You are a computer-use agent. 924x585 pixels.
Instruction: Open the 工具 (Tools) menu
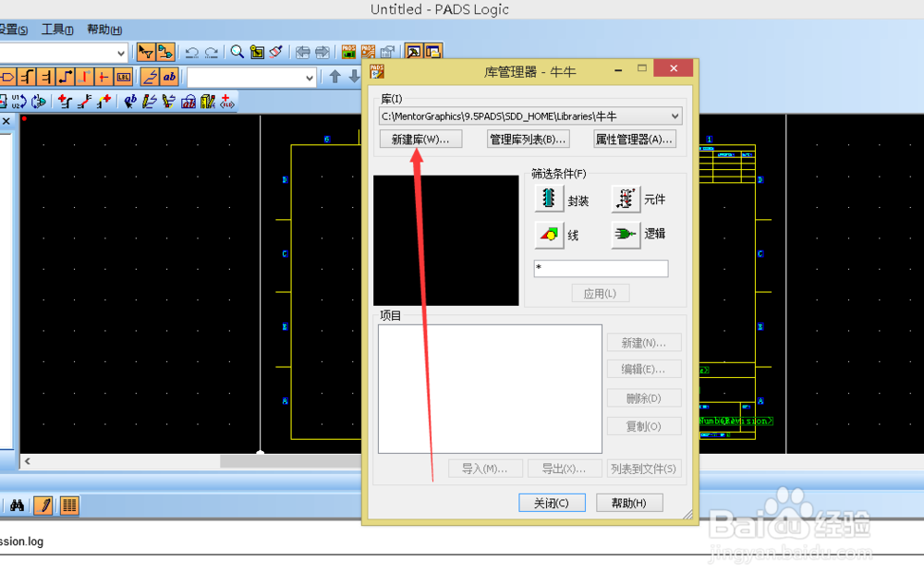(57, 30)
